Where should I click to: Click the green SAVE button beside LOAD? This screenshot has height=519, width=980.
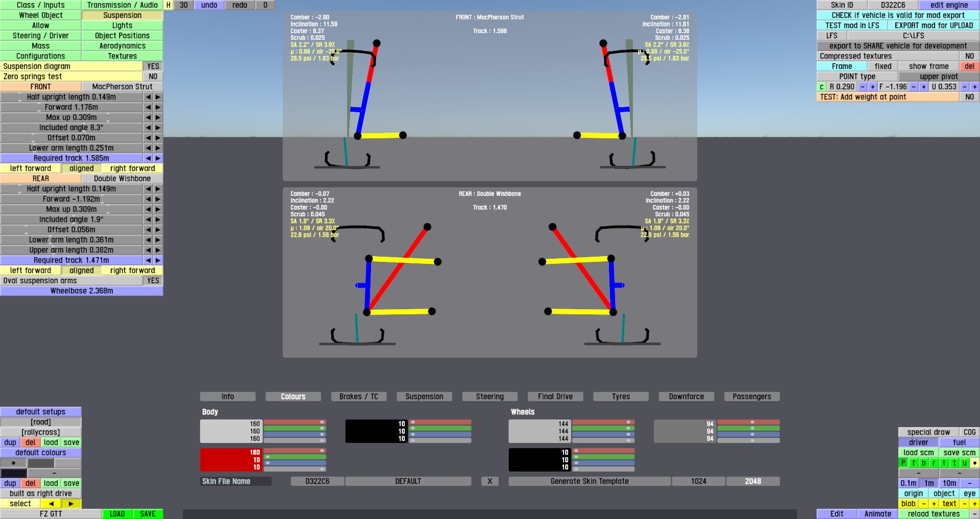pos(148,514)
